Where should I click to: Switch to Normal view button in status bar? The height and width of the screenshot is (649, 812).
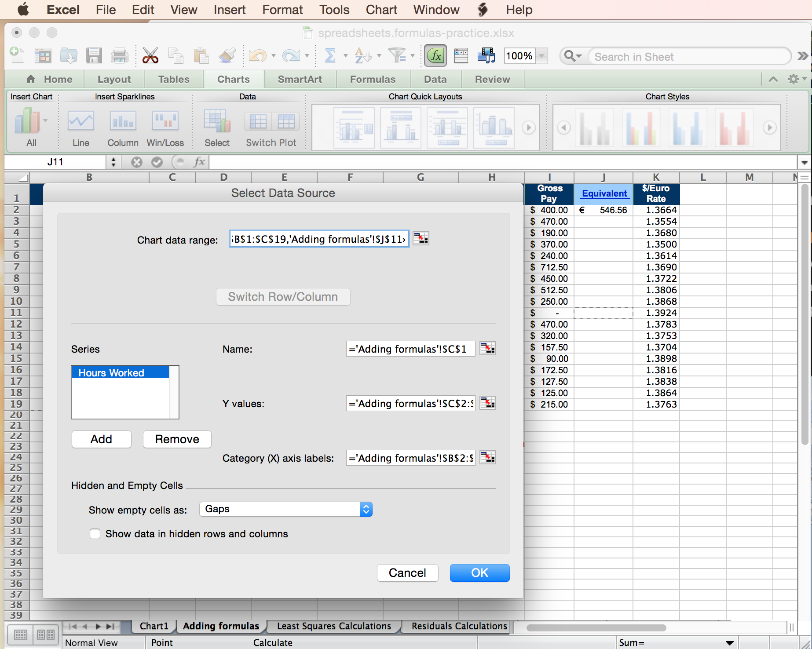[x=21, y=635]
